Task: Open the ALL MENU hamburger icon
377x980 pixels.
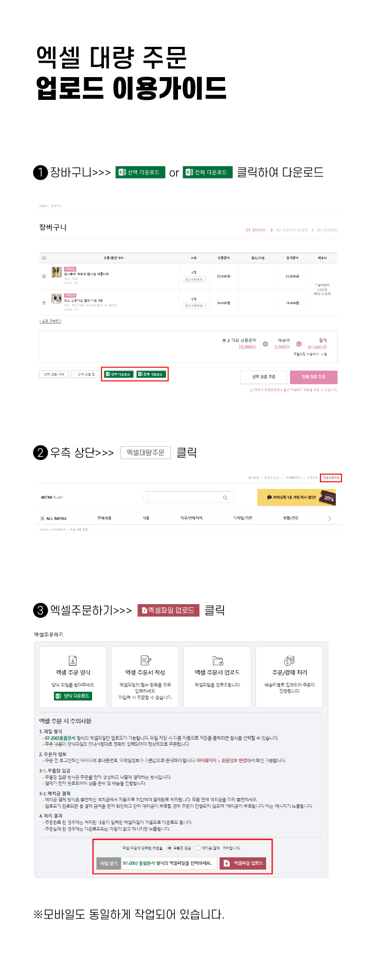Action: pos(43,518)
